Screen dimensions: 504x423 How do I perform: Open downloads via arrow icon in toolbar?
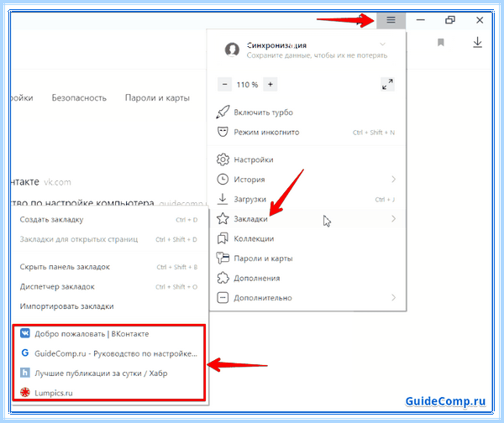pyautogui.click(x=477, y=43)
